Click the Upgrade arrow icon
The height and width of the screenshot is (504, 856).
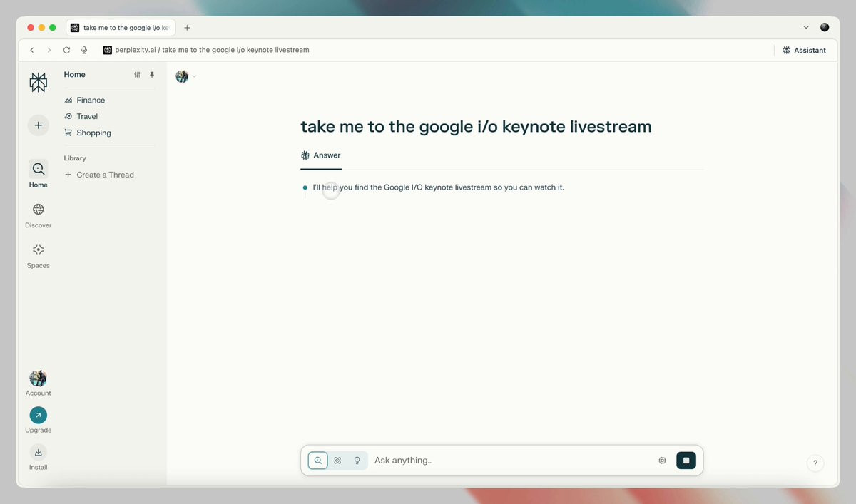39,416
